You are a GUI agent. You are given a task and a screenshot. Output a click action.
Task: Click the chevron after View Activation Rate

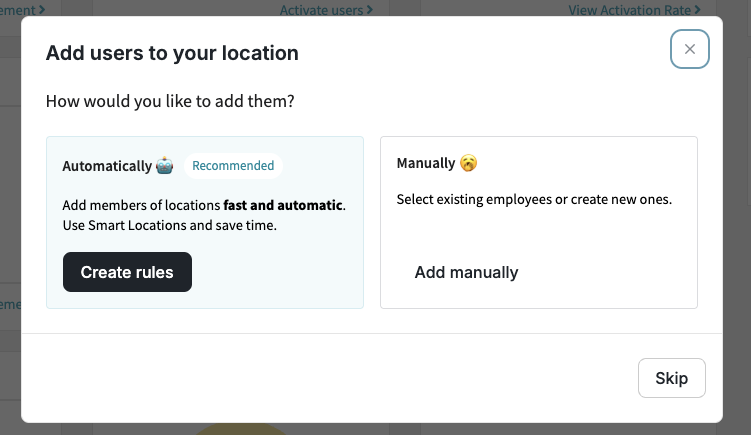(x=697, y=10)
